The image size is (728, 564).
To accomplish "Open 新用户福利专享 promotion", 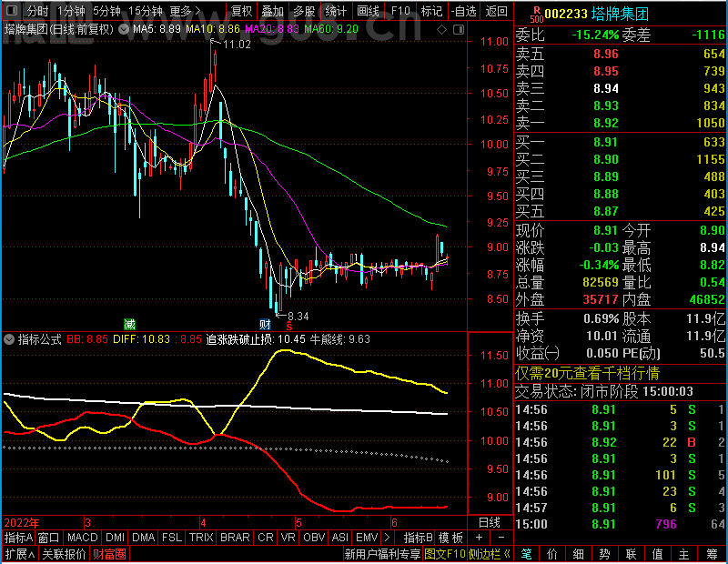I will pos(382,554).
